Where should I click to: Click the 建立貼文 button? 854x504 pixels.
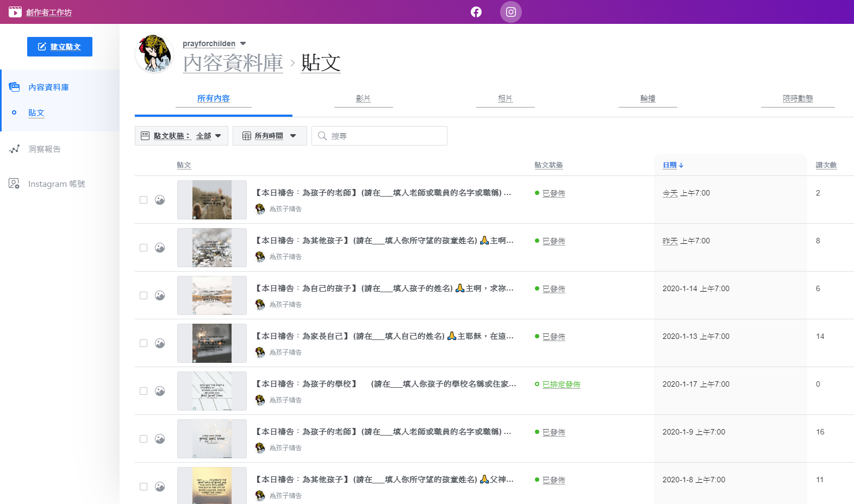point(60,47)
